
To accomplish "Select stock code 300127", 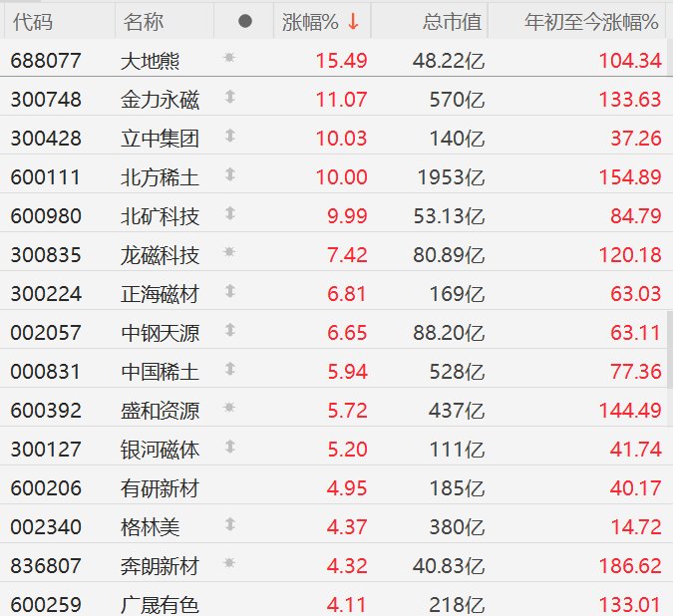I will (x=46, y=450).
